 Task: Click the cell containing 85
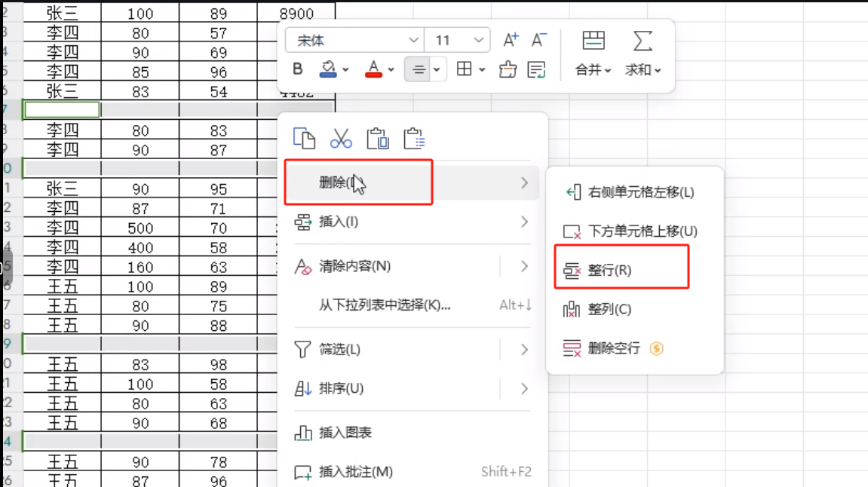[140, 72]
